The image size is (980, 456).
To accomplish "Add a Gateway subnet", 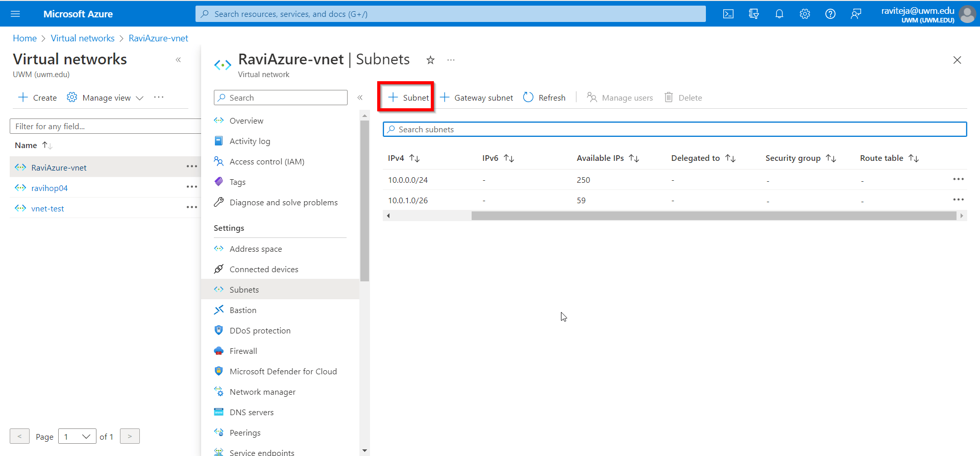I will click(x=476, y=98).
